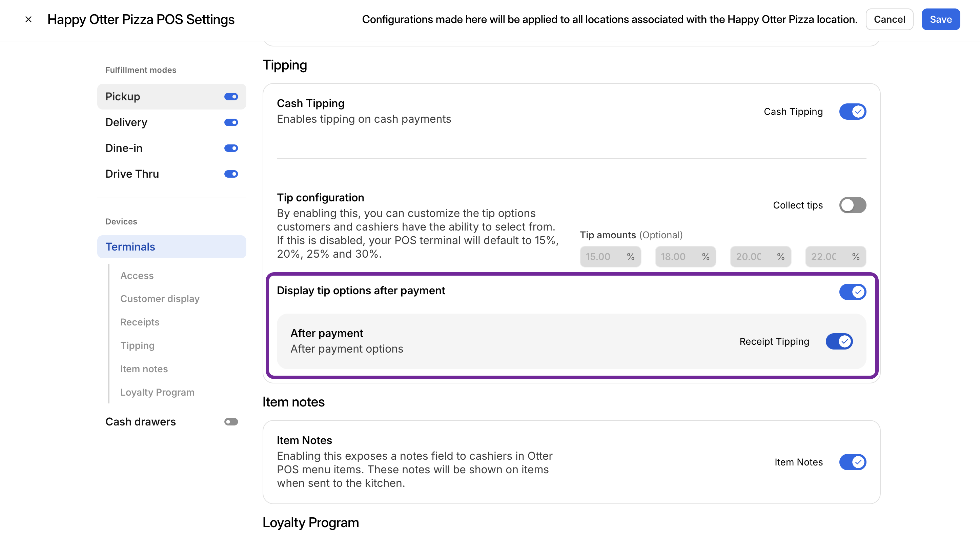
Task: Jump to the Receipts subsection
Action: [140, 322]
